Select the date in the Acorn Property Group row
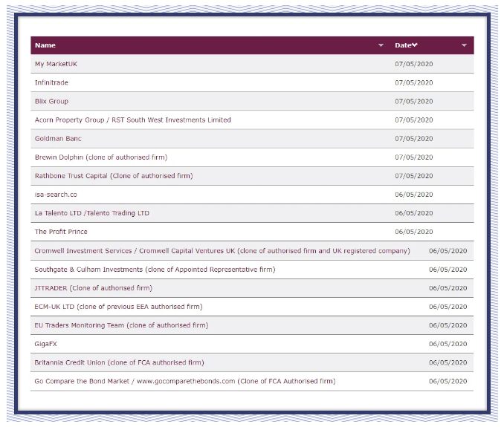This screenshot has width=504, height=427. click(x=413, y=120)
